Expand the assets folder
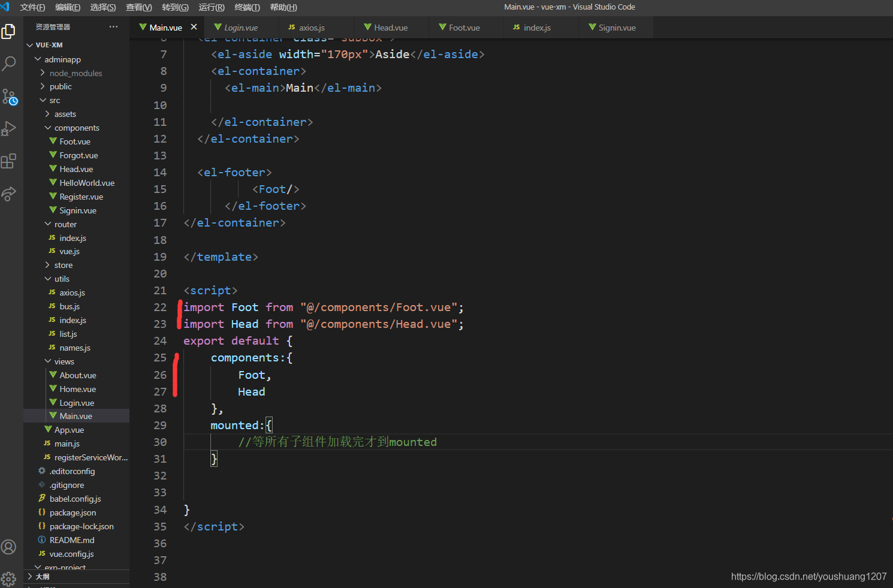Image resolution: width=893 pixels, height=588 pixels. [76, 114]
